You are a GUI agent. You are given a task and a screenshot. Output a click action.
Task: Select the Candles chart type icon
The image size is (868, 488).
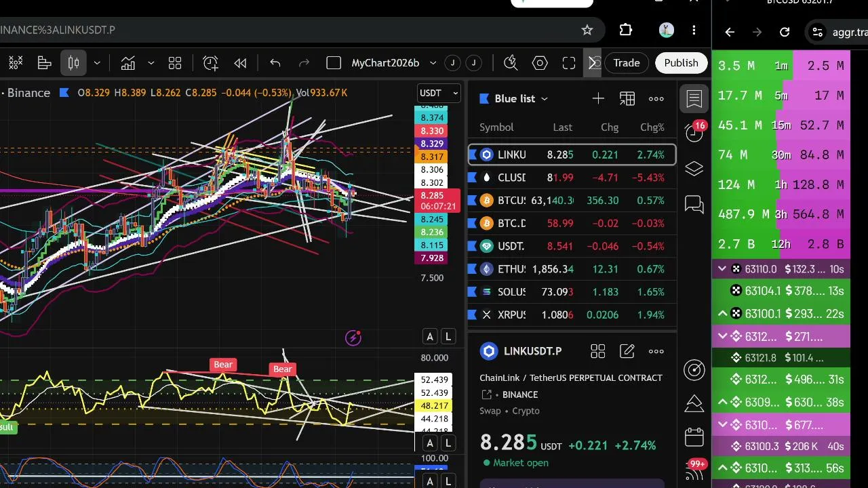point(74,63)
